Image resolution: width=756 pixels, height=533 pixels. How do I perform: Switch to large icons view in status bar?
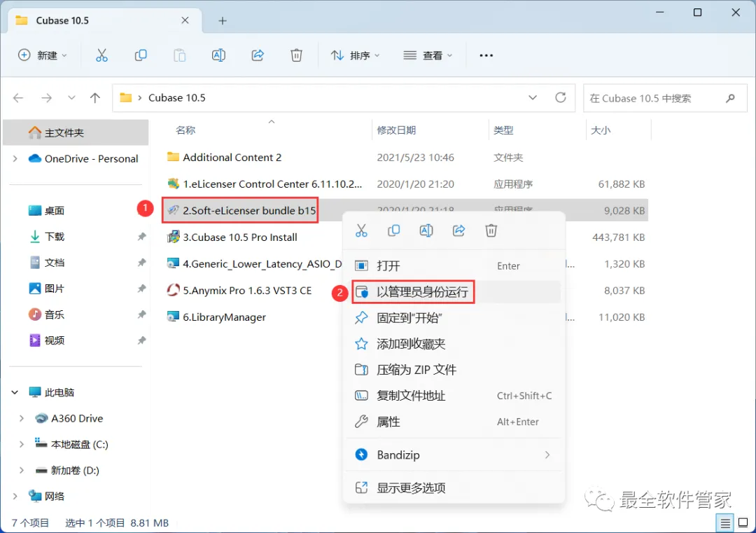[x=743, y=523]
